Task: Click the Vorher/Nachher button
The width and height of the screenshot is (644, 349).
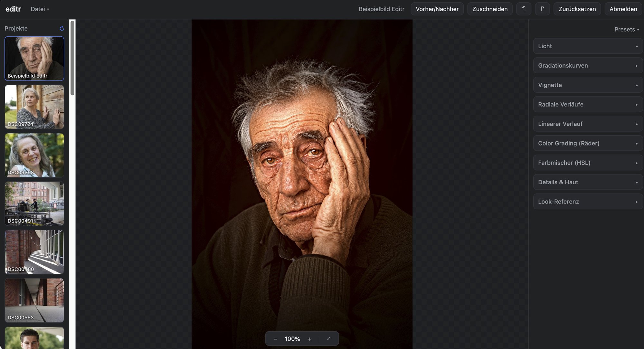Action: pos(437,9)
